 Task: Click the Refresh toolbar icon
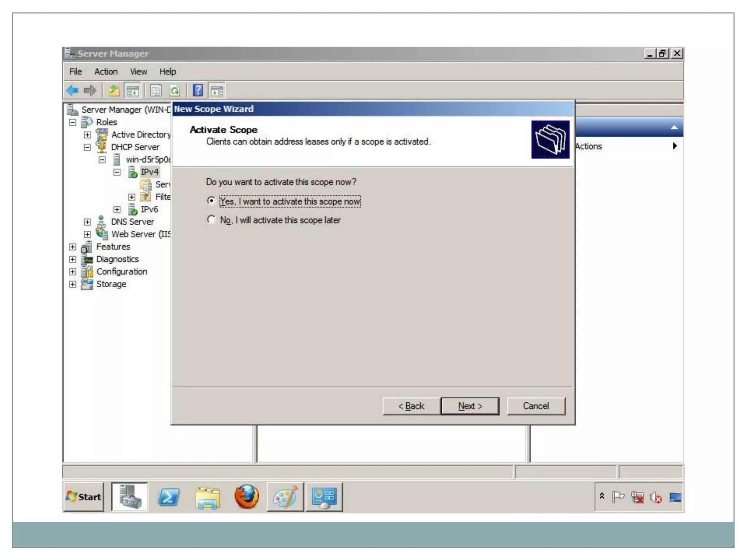coord(175,90)
